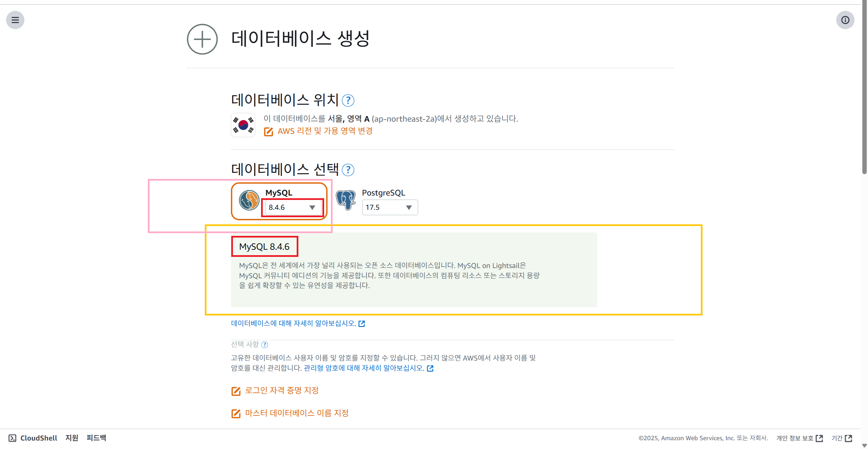Expand 로그인 자격 증명 지정 option

(x=281, y=391)
